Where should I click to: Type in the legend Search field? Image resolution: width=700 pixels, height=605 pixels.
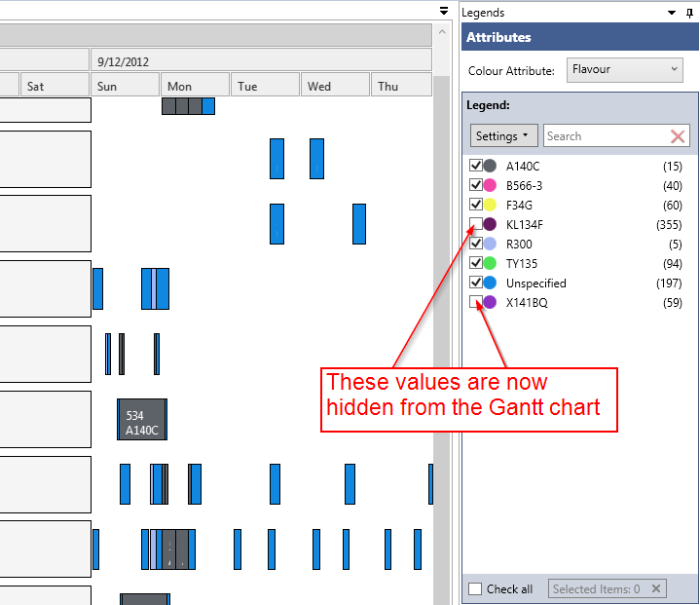click(604, 136)
